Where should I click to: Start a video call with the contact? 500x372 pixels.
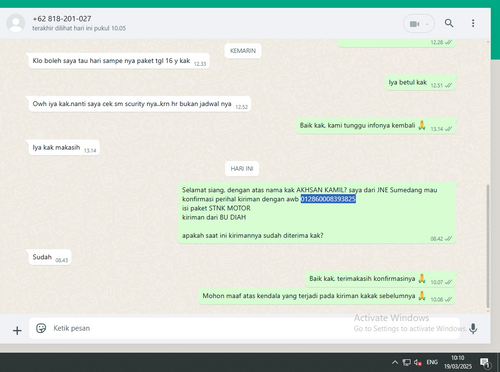pyautogui.click(x=414, y=24)
